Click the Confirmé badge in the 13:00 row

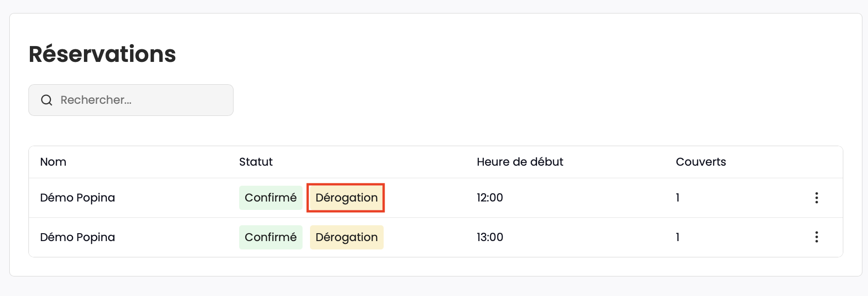271,237
